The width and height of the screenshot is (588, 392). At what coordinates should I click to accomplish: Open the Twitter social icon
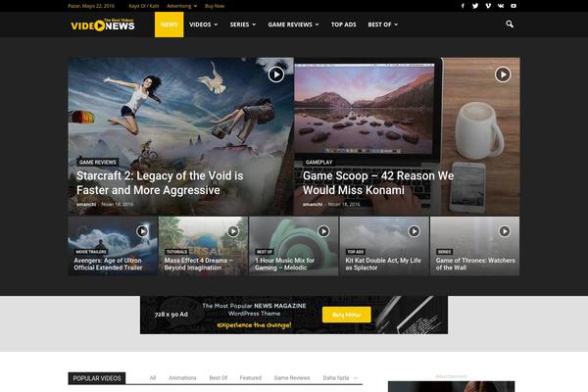(x=475, y=6)
